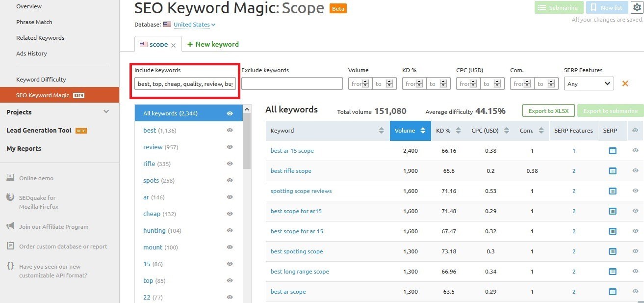The image size is (644, 303).
Task: Toggle eye icon for All keywords group
Action: (x=230, y=113)
